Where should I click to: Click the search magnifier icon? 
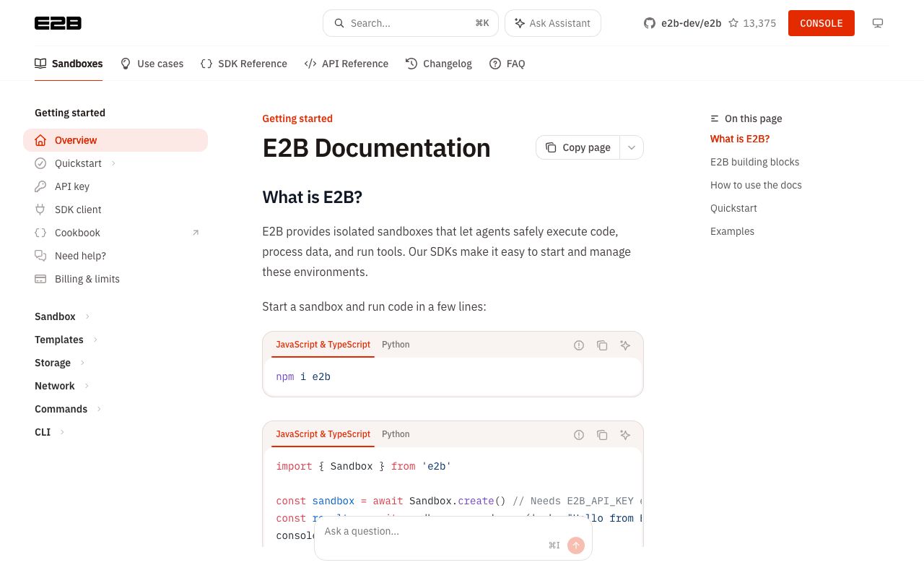point(339,23)
